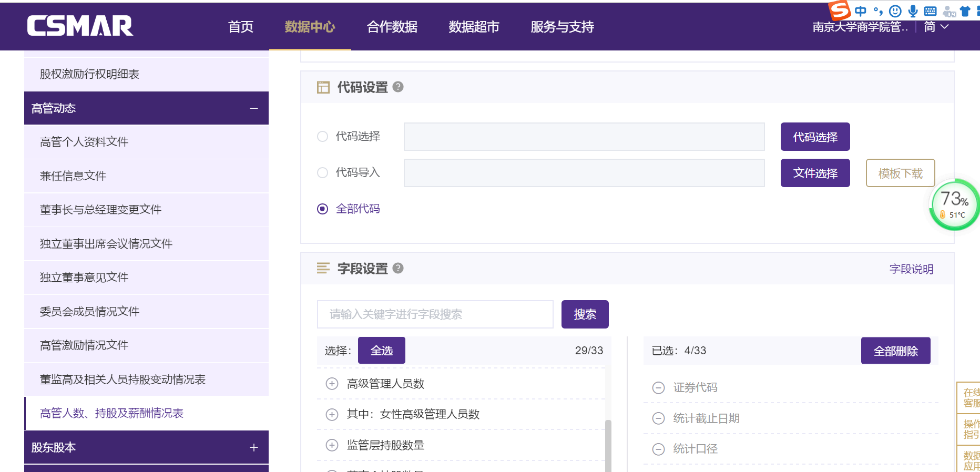Viewport: 980px width, 472px height.
Task: Add field 其中：女性高级管理人员数 with plus icon
Action: click(x=332, y=415)
